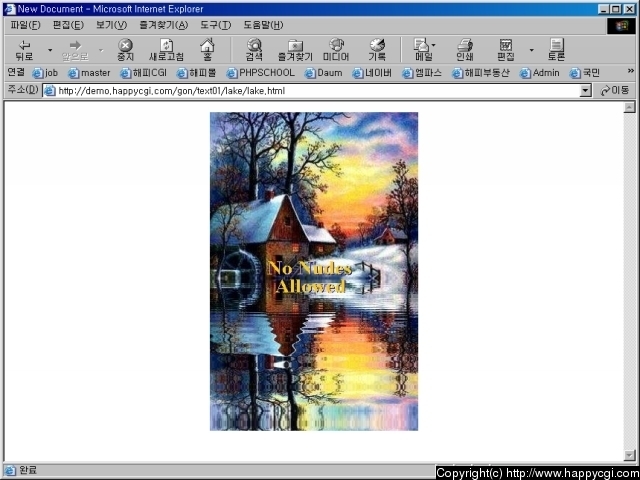Open the 메일 dropdown arrow

[433, 45]
